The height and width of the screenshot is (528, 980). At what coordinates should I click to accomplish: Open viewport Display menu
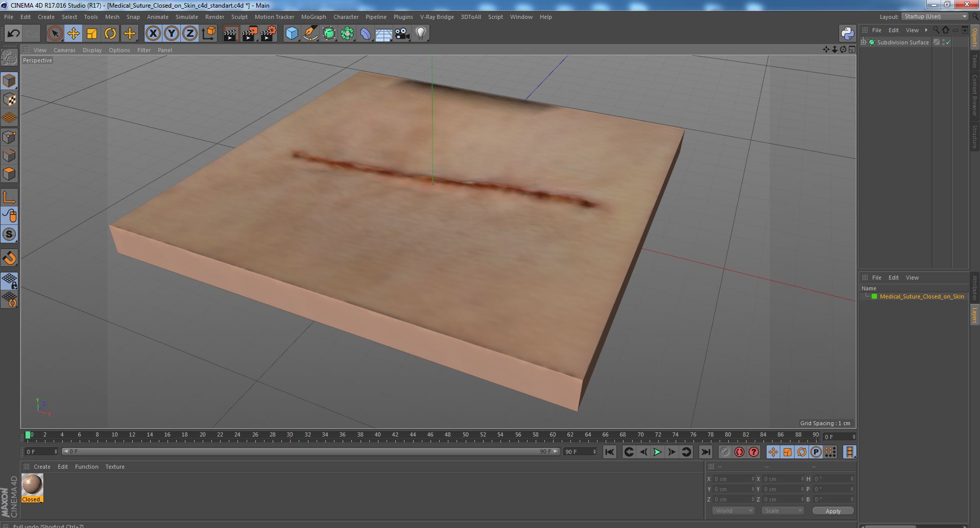click(x=92, y=50)
